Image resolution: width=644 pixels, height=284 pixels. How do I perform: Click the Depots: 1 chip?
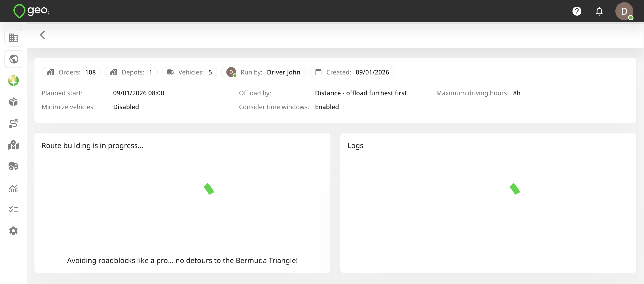point(131,72)
